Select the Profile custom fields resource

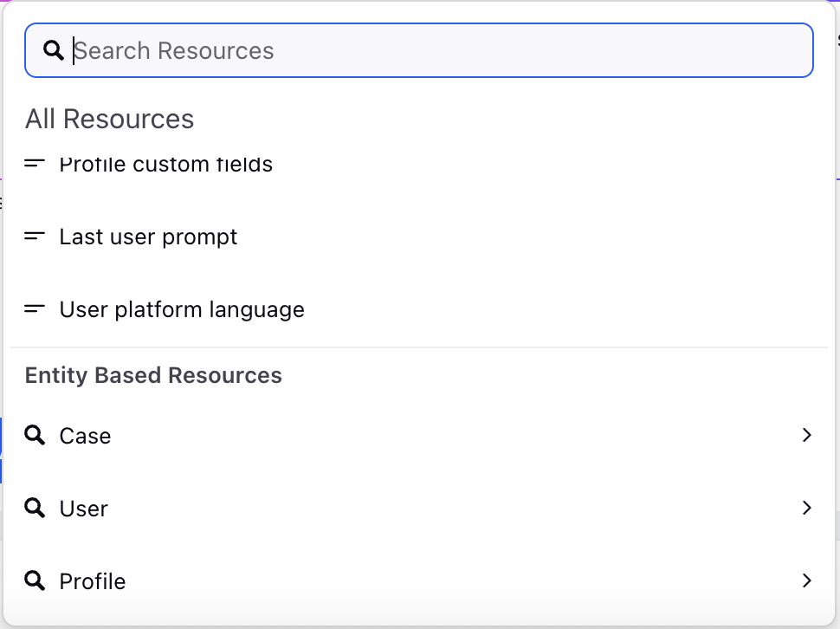click(x=419, y=164)
